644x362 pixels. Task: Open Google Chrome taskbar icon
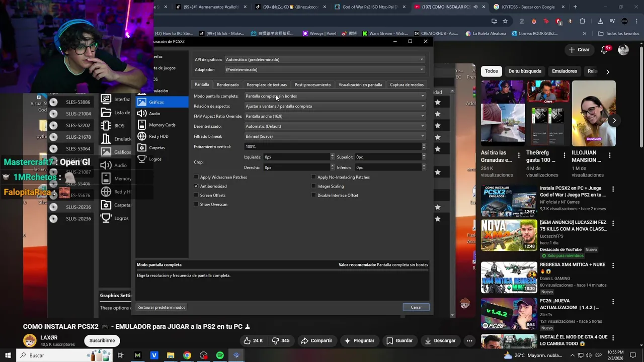[x=187, y=355]
